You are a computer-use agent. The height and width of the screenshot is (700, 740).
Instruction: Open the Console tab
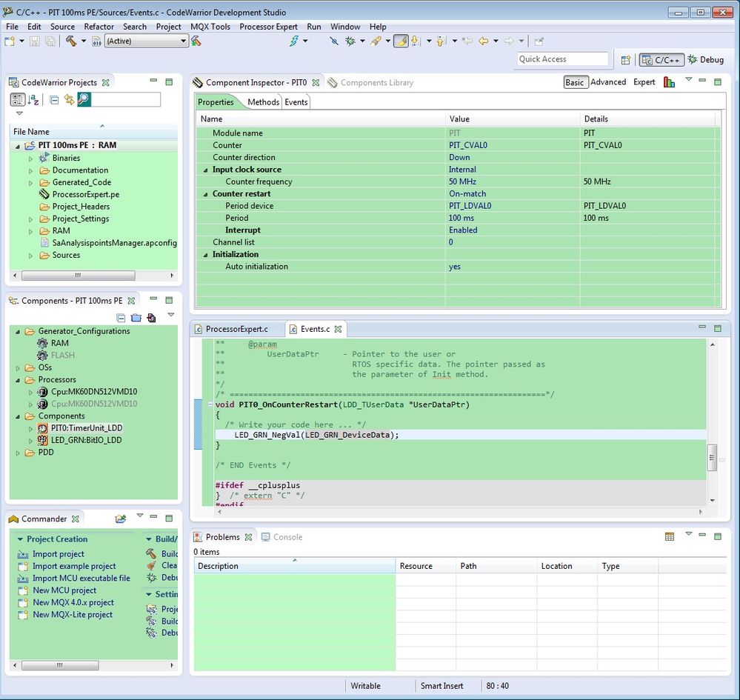(282, 537)
